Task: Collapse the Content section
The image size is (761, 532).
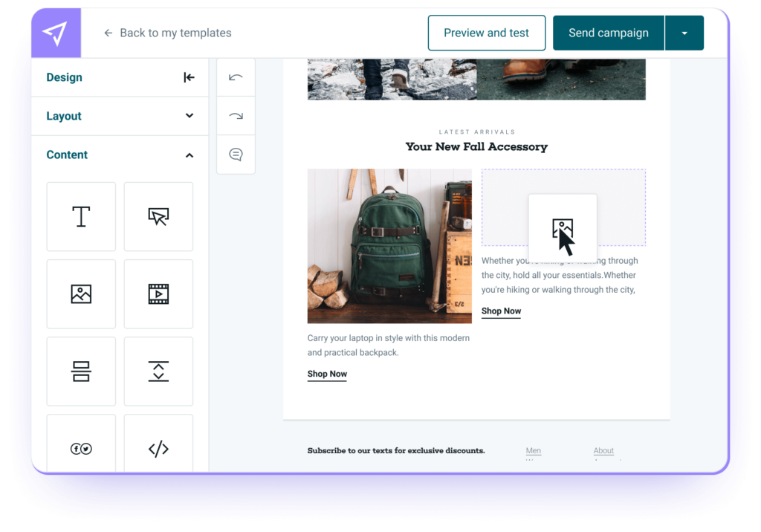Action: pos(189,155)
